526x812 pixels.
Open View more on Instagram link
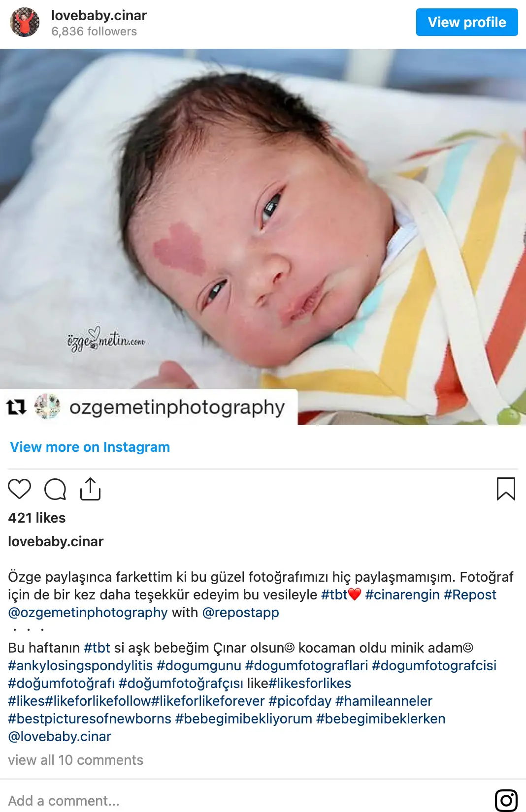point(90,447)
